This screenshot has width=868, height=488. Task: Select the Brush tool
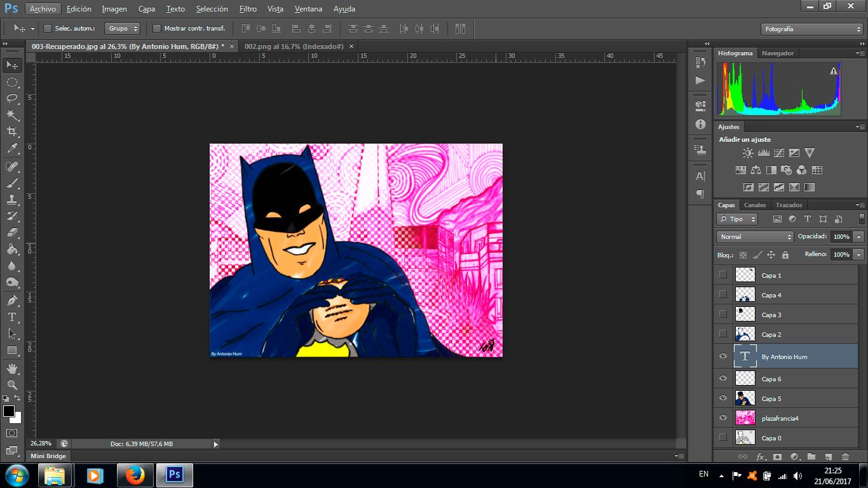(12, 183)
